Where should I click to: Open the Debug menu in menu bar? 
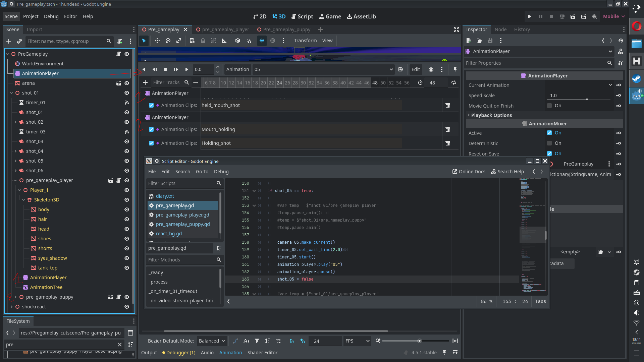[x=51, y=16]
